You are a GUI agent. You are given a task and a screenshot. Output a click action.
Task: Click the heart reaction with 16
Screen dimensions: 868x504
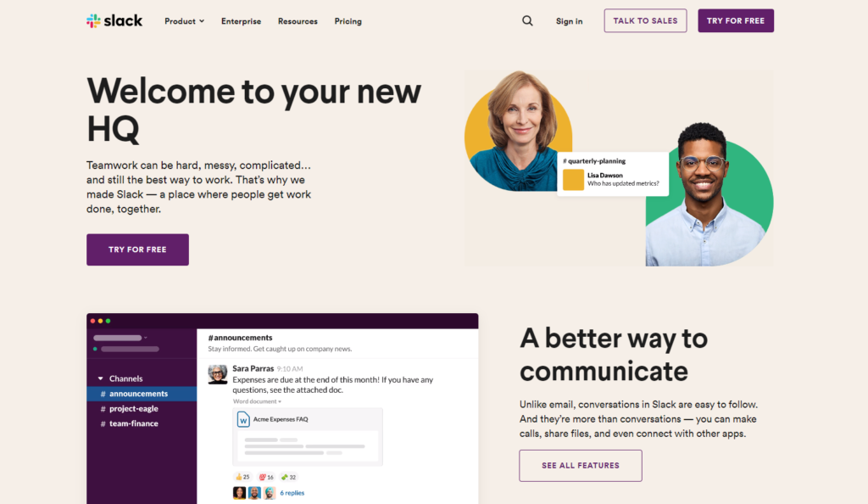click(x=266, y=477)
